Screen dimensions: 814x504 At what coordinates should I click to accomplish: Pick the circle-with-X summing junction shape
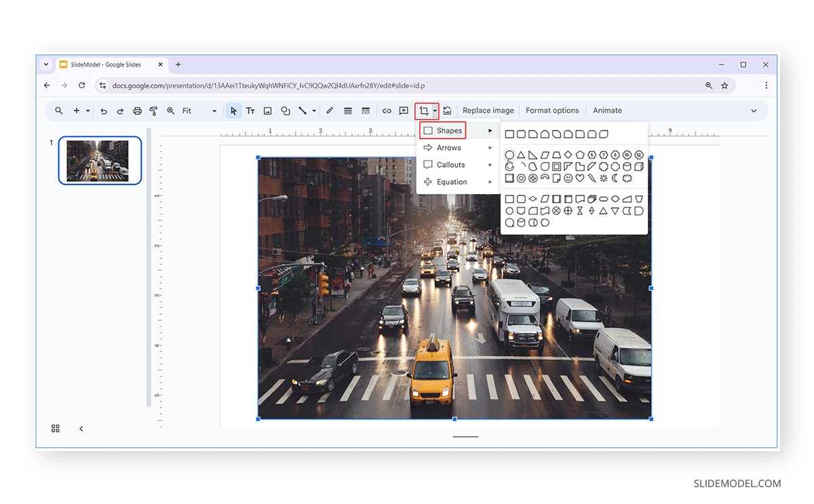point(556,211)
